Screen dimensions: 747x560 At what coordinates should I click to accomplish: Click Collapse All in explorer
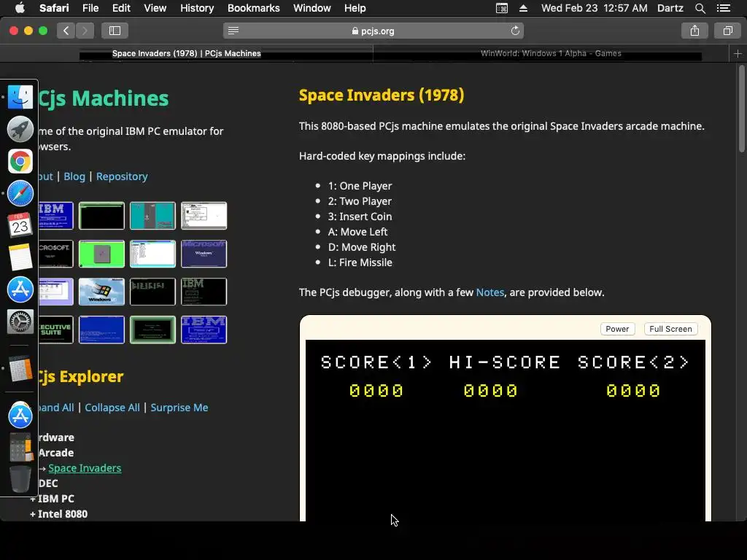[x=112, y=408]
